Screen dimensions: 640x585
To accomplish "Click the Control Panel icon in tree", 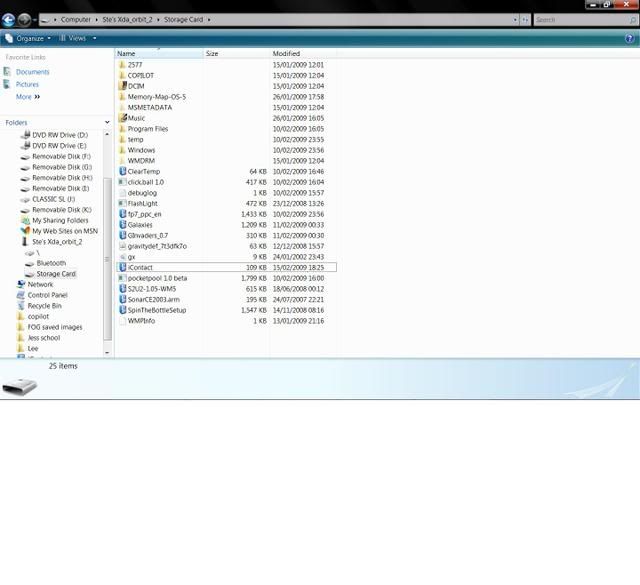I will pos(20,295).
